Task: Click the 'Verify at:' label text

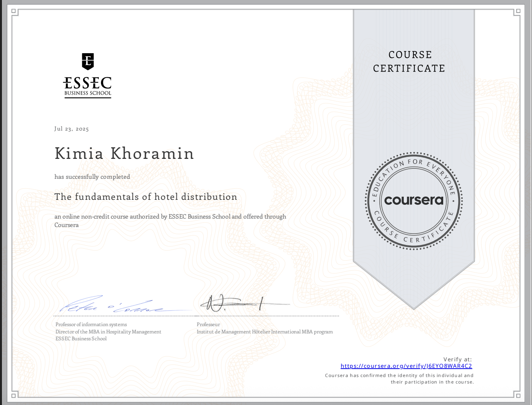Action: [457, 359]
